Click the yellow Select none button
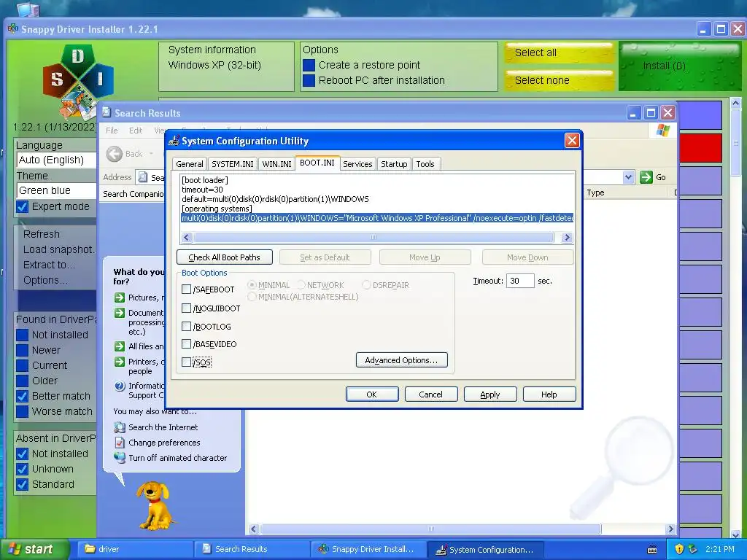This screenshot has width=747, height=560. click(560, 80)
